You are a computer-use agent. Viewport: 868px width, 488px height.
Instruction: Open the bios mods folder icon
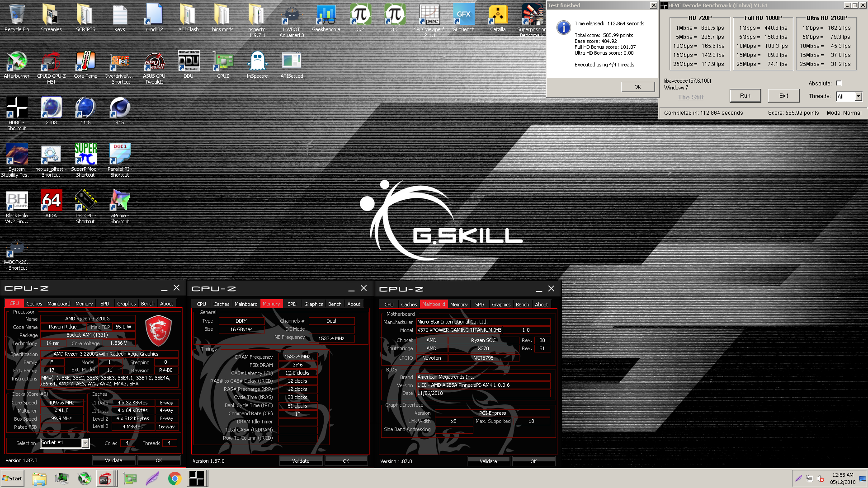click(x=223, y=18)
